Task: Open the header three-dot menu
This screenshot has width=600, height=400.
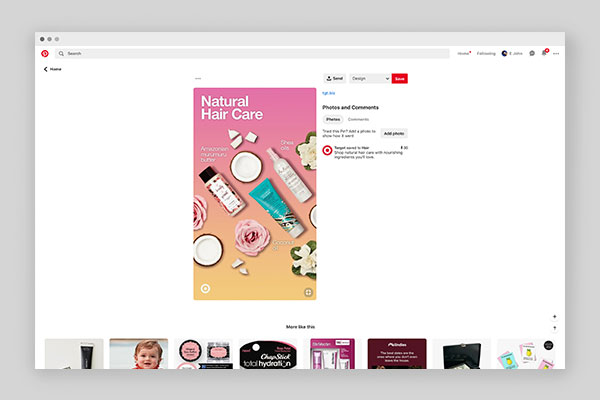Action: click(556, 54)
